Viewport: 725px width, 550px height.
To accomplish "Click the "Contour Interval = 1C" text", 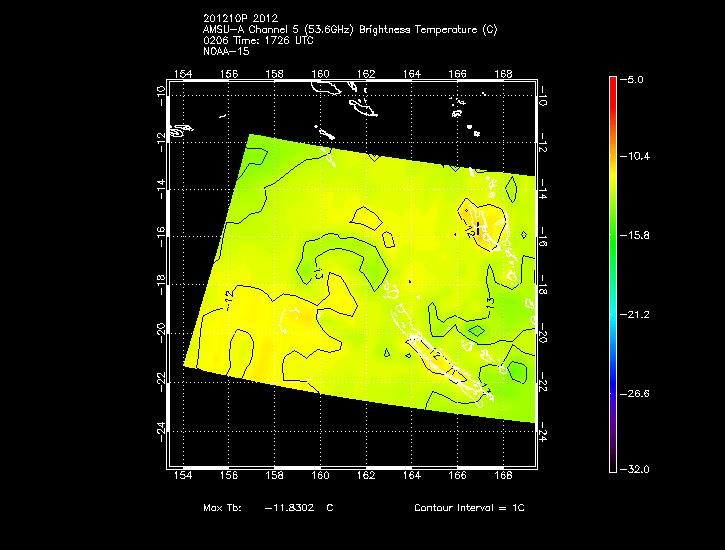I will pos(469,508).
